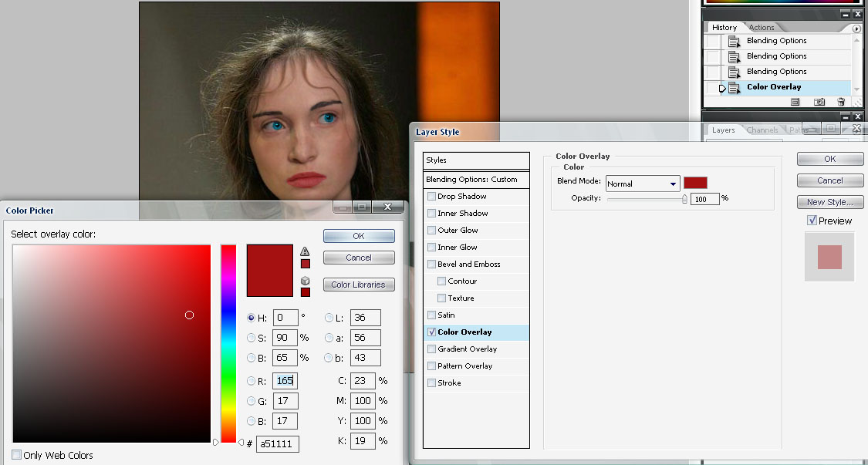Click the gamut replacement swatch below the warning triangle
The width and height of the screenshot is (868, 465).
point(305,264)
